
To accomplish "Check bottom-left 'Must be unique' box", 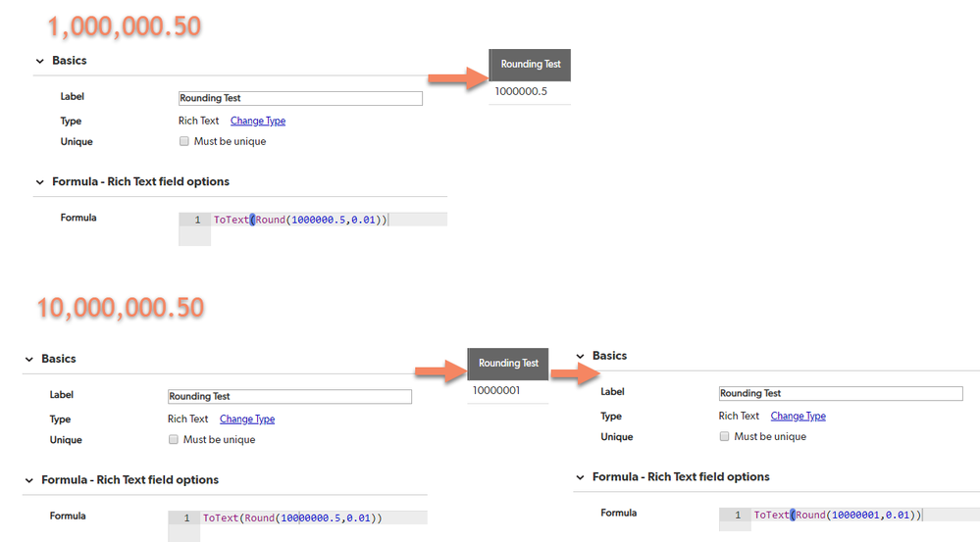I will [173, 440].
